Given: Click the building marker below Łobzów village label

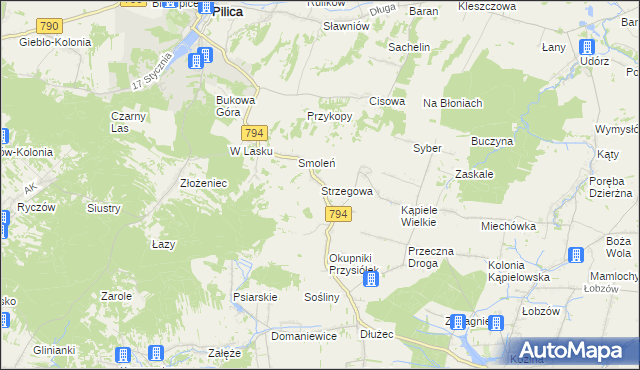Looking at the screenshot, I should click(496, 323).
